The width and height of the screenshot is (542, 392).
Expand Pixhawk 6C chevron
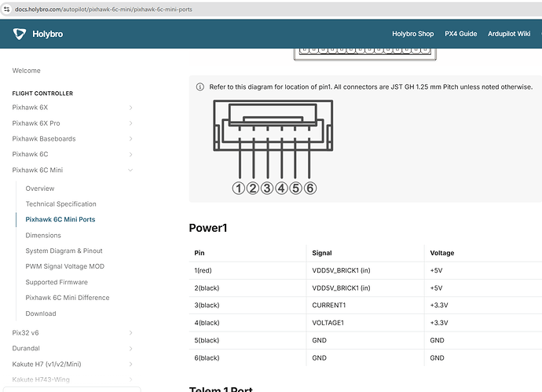pos(130,154)
